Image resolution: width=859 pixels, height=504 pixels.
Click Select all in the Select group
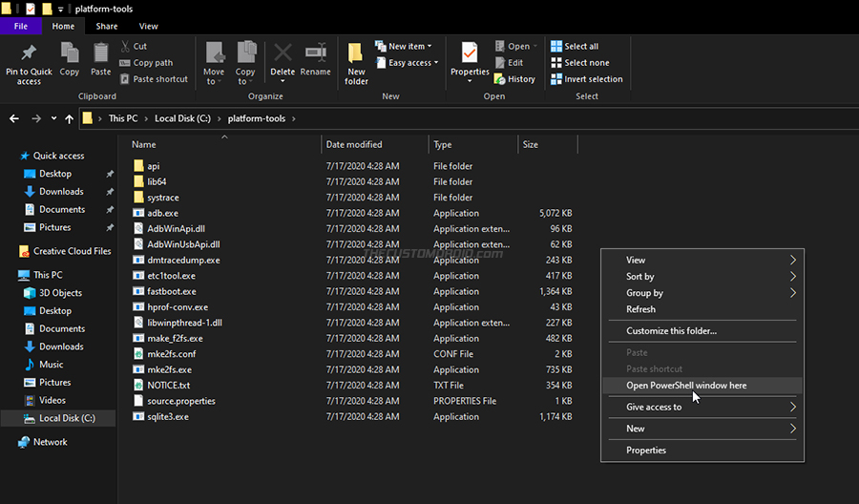click(x=576, y=46)
